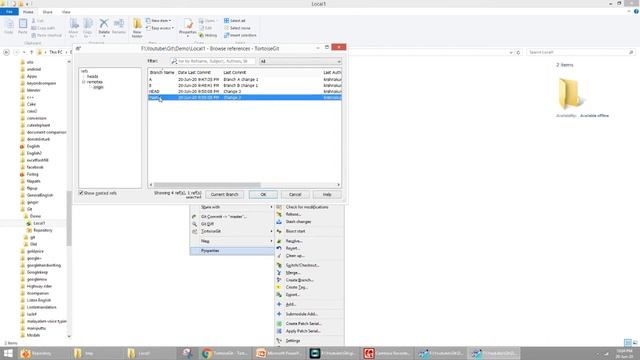The width and height of the screenshot is (640, 360).
Task: Click Stash changes icon in submenu
Action: [x=279, y=222]
